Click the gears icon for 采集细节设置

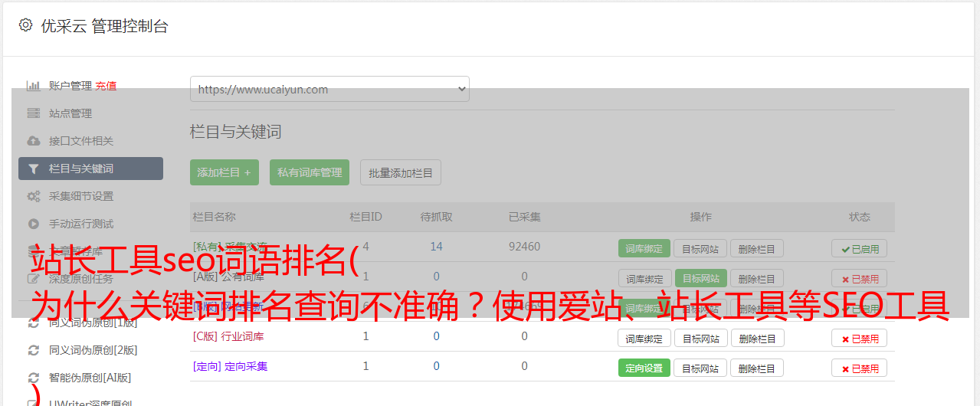[34, 196]
